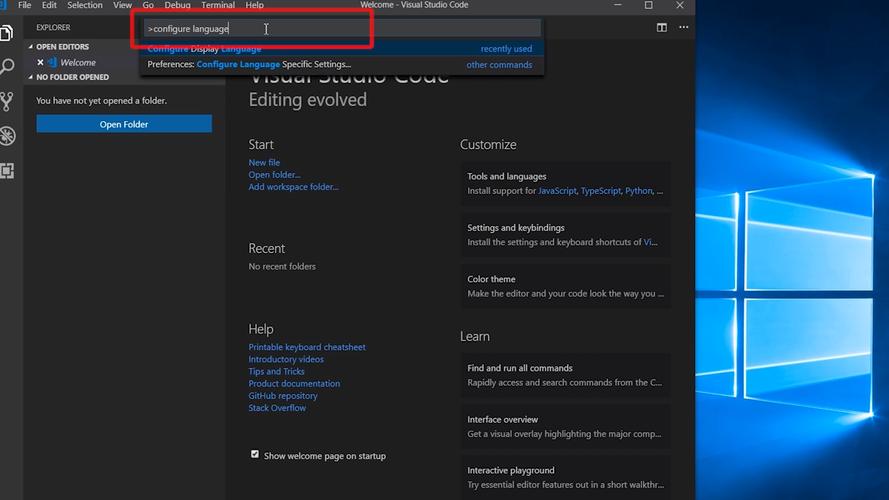Open the Explorer view in activity bar
This screenshot has width=889, height=500.
(7, 33)
